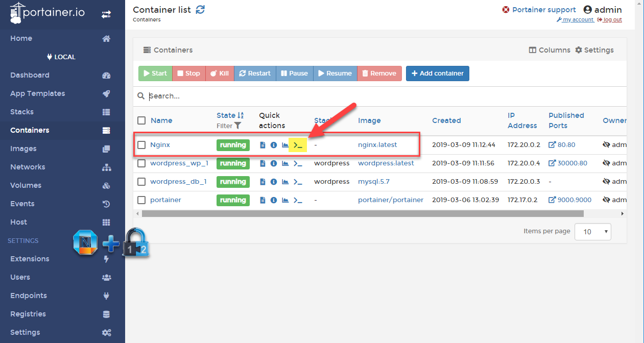Open Dashboard in the sidebar

pyautogui.click(x=62, y=75)
